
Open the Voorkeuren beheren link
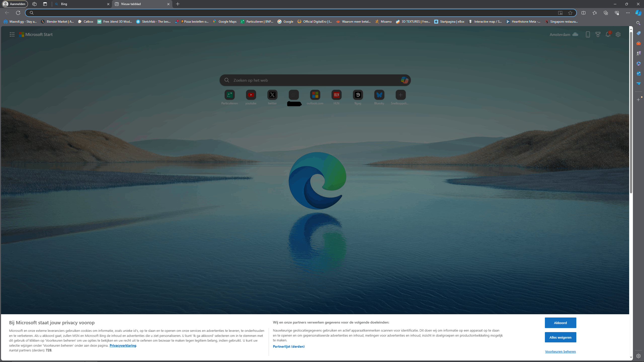[x=560, y=351]
